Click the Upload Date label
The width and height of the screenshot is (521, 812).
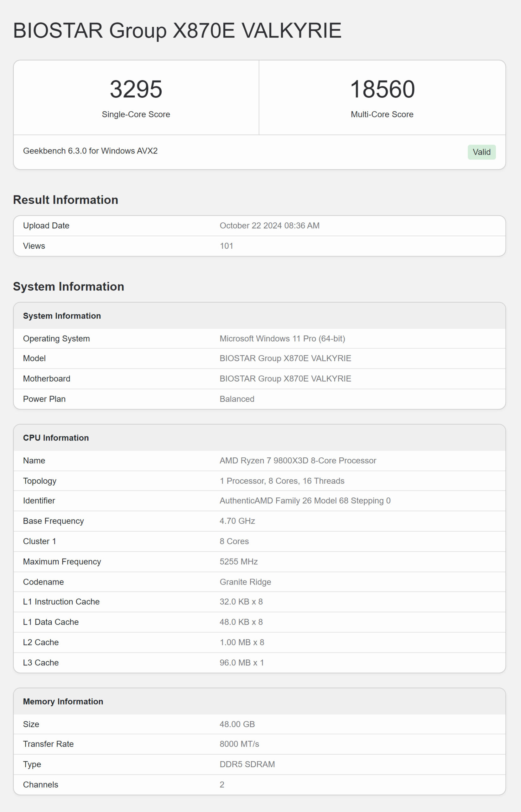[x=46, y=226]
